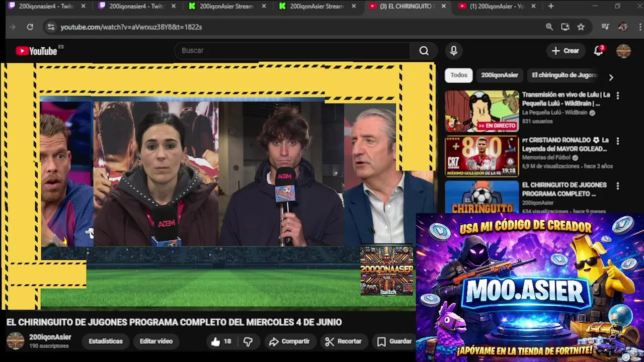The image size is (644, 362).
Task: Open the Crear menu button
Action: pyautogui.click(x=566, y=51)
